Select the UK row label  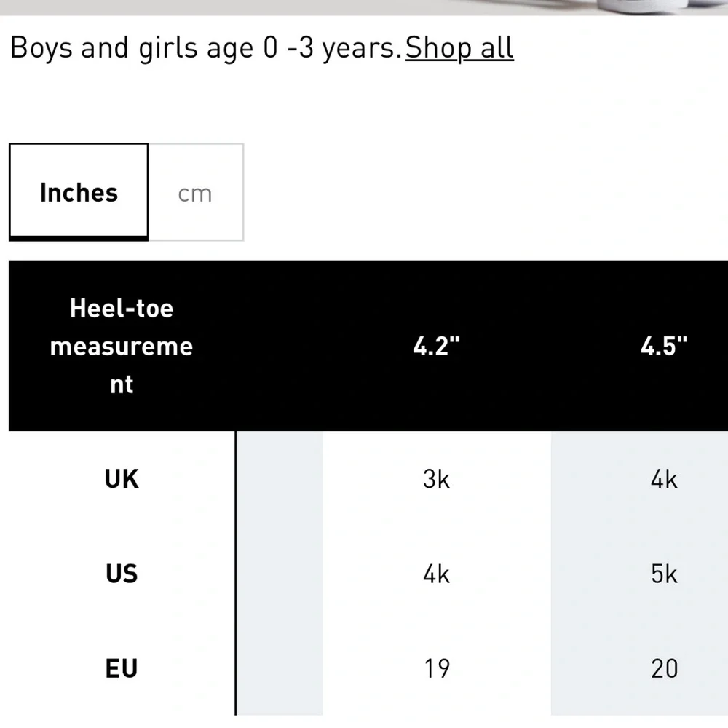click(x=121, y=479)
